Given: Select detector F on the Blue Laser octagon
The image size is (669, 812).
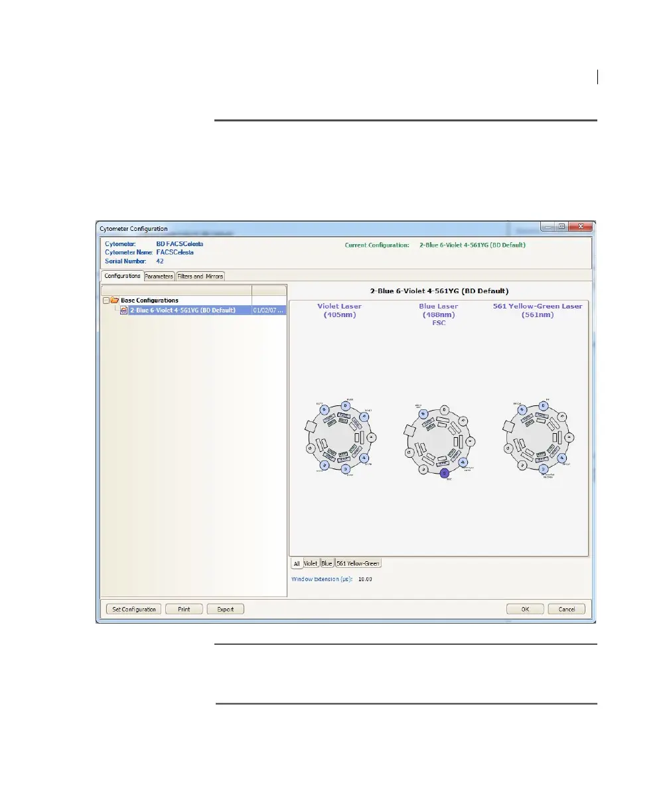Looking at the screenshot, I should point(463,421).
